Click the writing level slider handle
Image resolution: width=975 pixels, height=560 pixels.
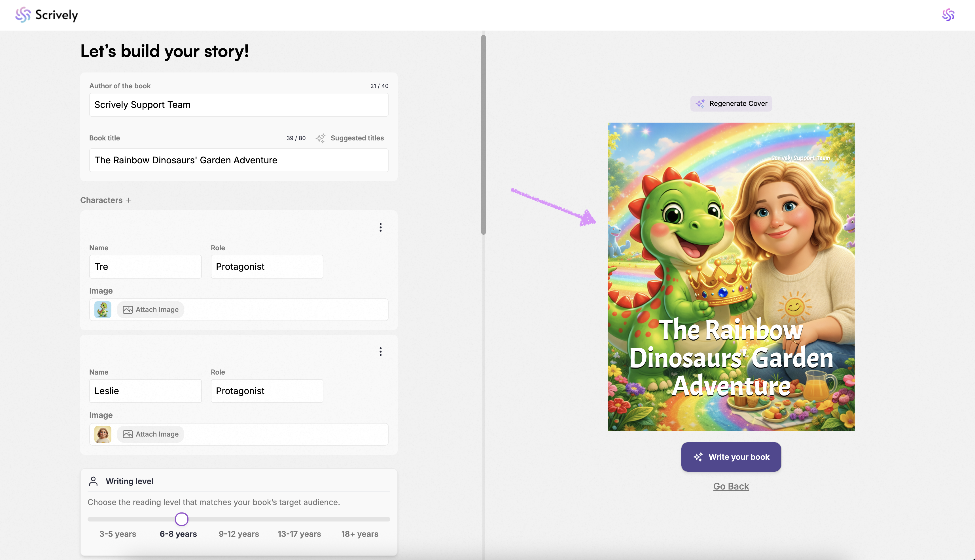(181, 519)
